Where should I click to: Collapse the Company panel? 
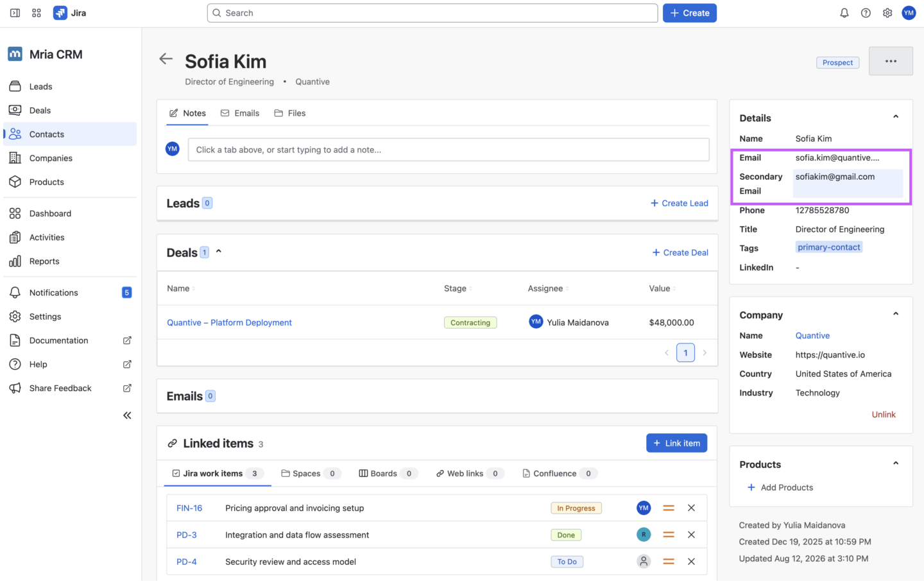[896, 314]
